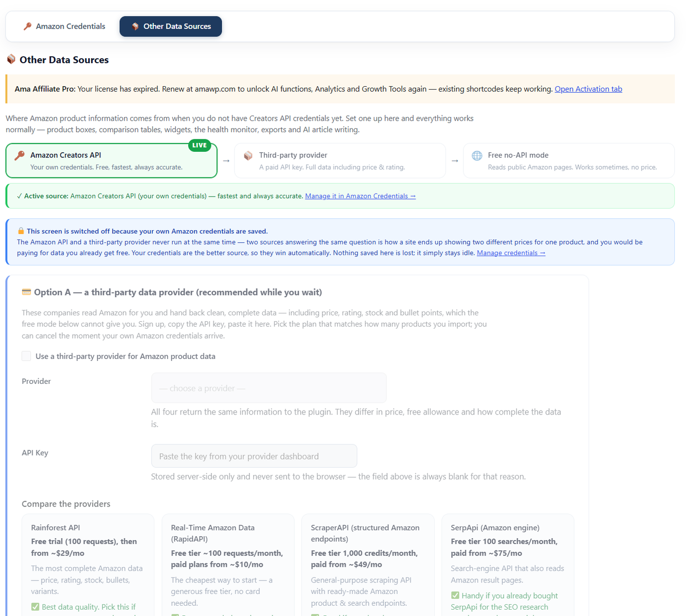690x616 pixels.
Task: Click the SerpApi (Amazon engine) card title
Action: 495,527
